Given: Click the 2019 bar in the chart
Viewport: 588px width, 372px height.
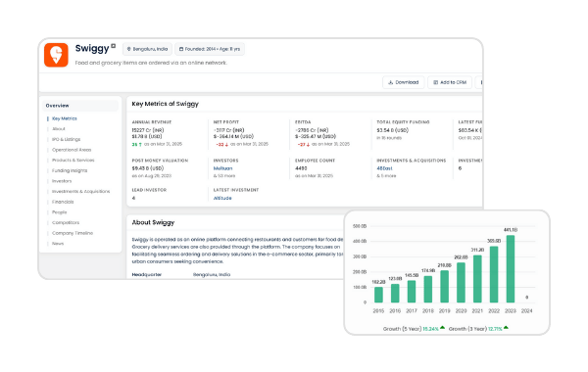Looking at the screenshot, I should (444, 287).
